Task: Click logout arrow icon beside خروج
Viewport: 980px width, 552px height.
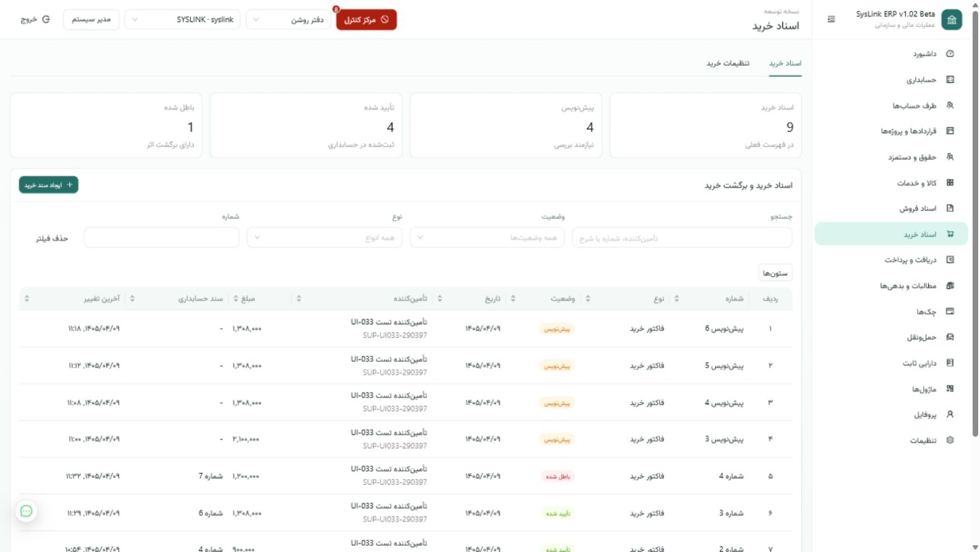Action: point(46,20)
